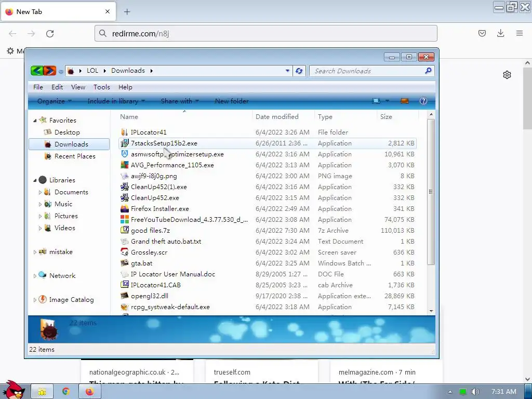The image size is (532, 399).
Task: Collapse the Libraries tree section
Action: coord(35,180)
